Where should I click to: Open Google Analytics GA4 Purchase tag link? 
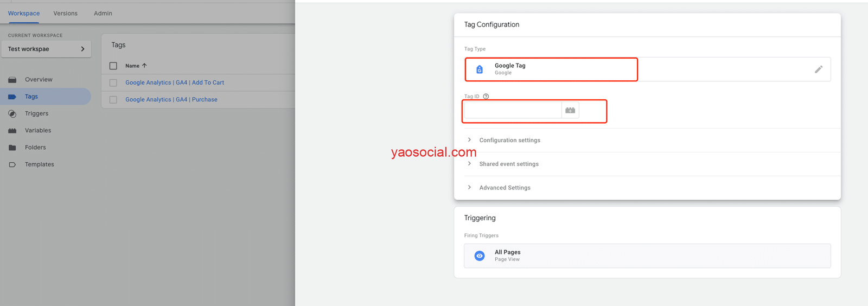point(171,100)
